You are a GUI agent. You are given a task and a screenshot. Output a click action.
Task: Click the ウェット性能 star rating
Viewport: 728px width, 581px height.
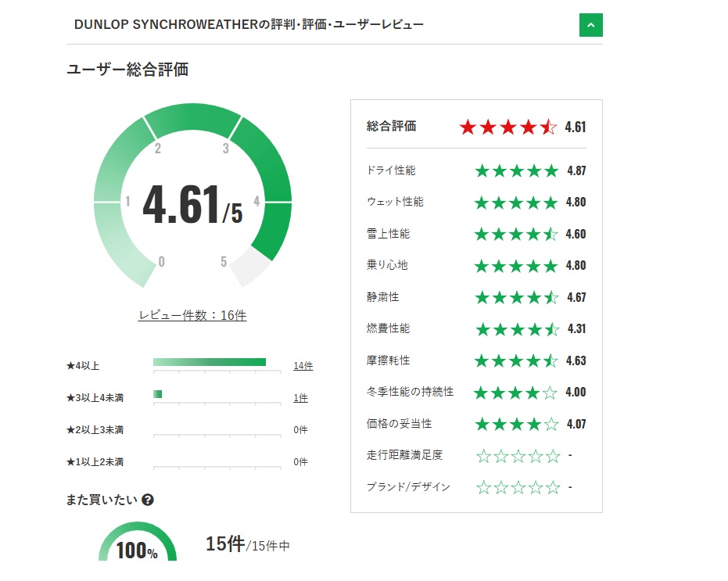(517, 203)
